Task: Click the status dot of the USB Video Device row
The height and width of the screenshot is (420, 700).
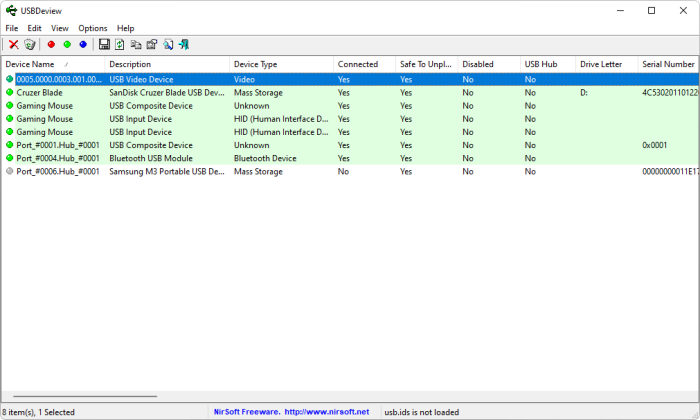Action: [9, 79]
